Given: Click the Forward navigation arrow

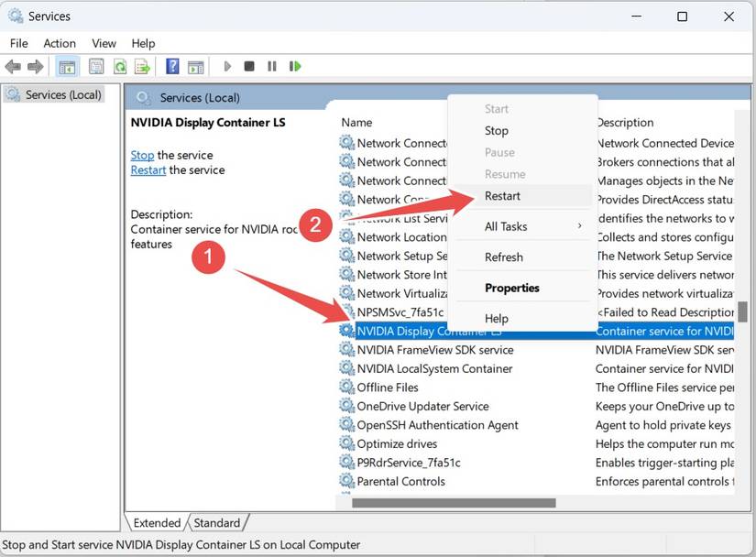Looking at the screenshot, I should 36,66.
